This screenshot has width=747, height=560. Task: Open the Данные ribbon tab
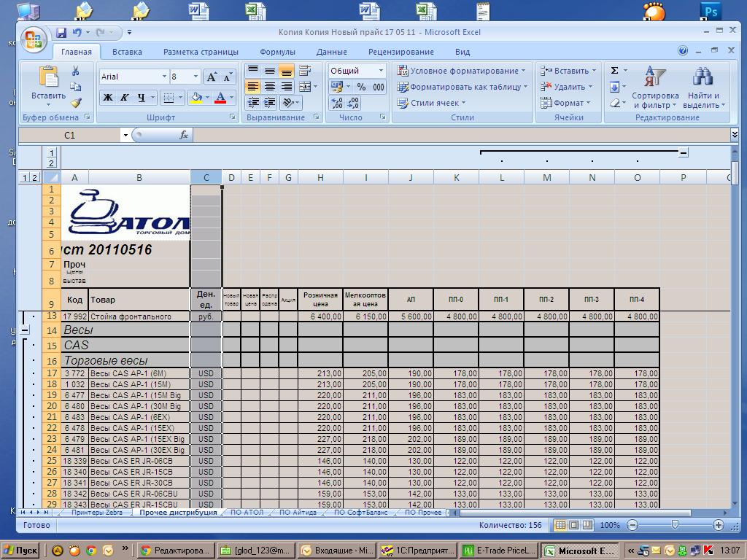click(x=332, y=52)
